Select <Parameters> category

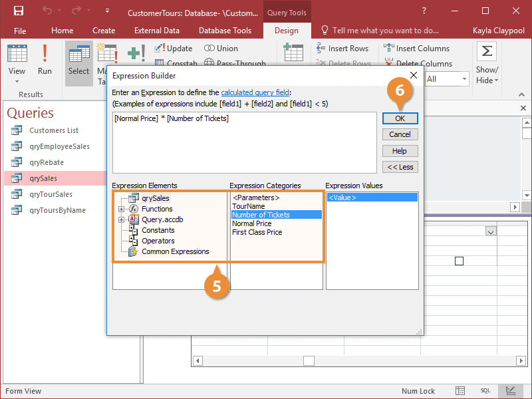coord(256,198)
